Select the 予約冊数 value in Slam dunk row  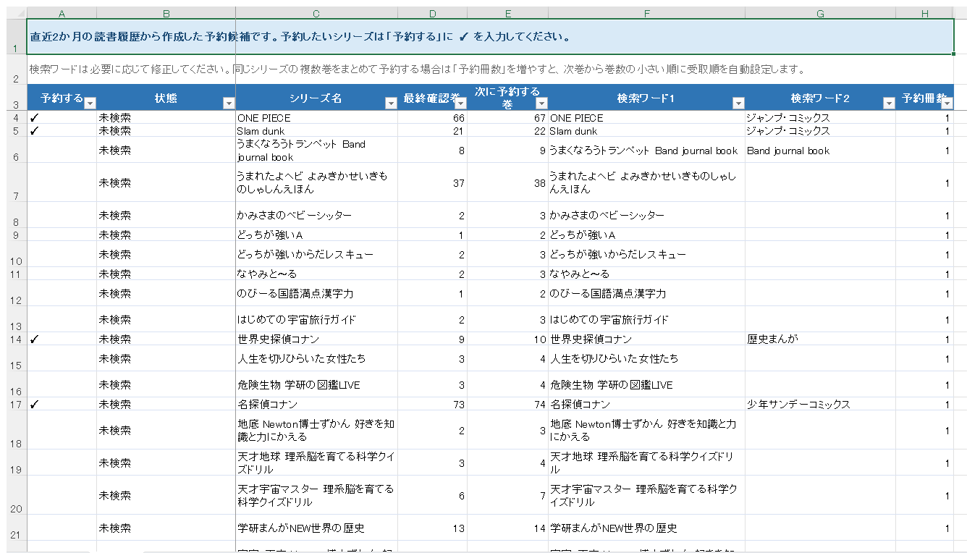(x=924, y=130)
